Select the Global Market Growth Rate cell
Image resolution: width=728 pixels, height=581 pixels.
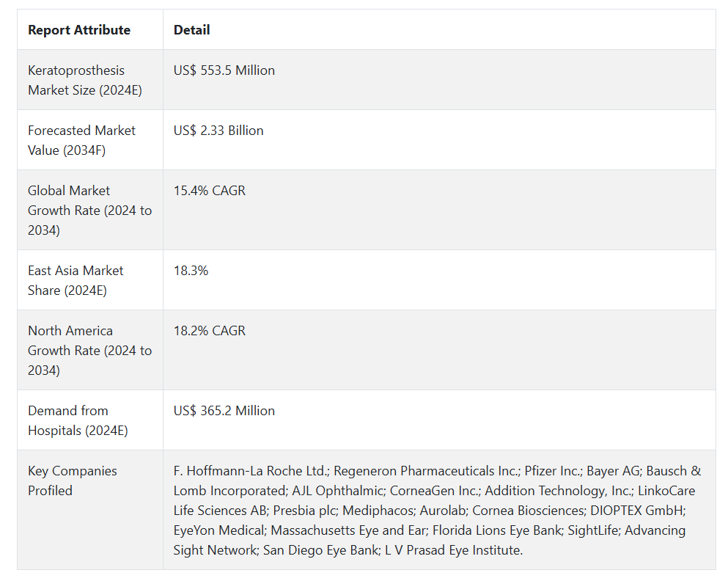coord(89,210)
